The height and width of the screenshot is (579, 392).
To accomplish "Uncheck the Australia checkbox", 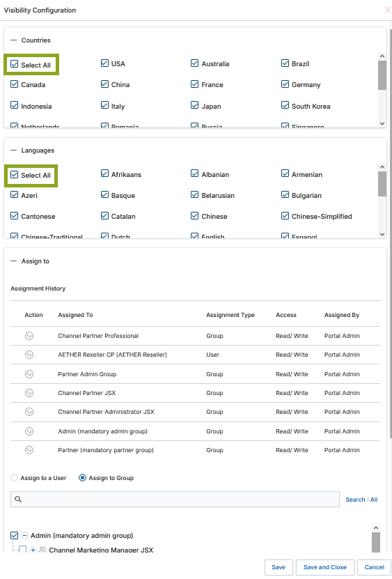I will pyautogui.click(x=194, y=63).
